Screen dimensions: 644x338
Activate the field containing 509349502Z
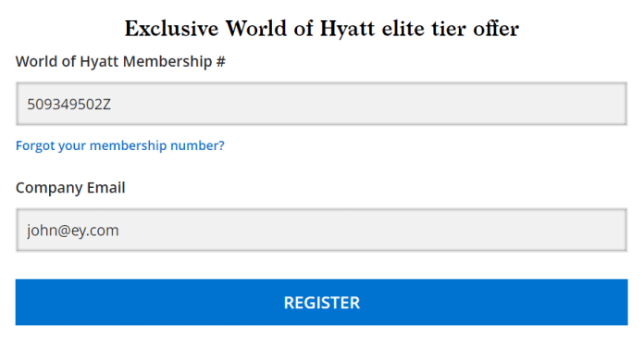pos(322,104)
